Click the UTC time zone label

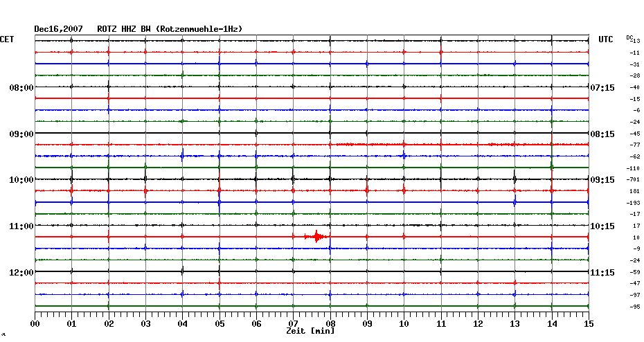pyautogui.click(x=606, y=39)
